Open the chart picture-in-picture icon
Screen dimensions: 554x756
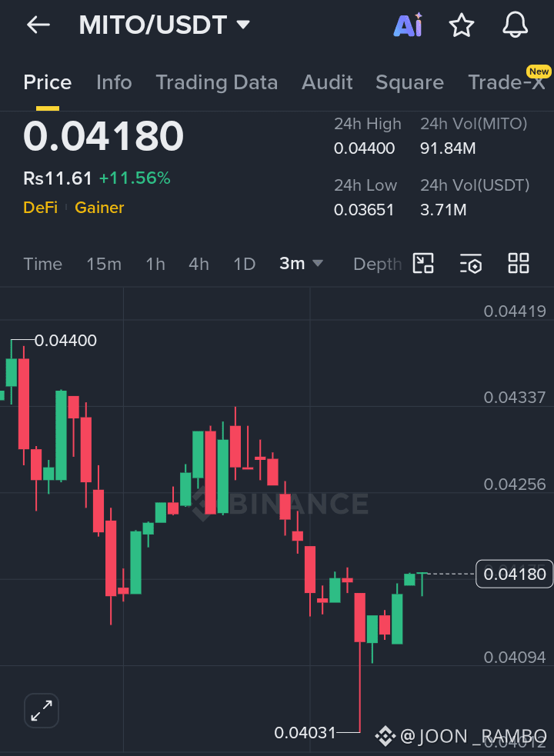coord(423,263)
